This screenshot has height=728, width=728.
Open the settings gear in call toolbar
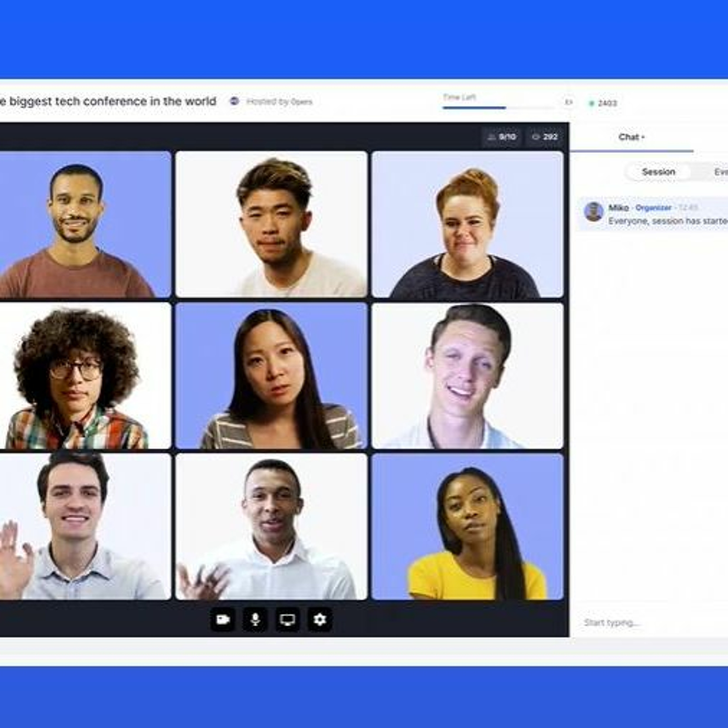[x=320, y=620]
